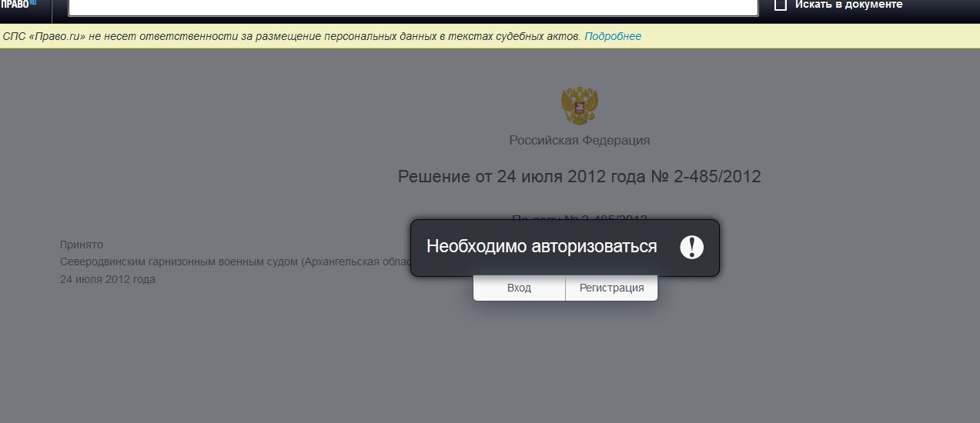This screenshot has width=980, height=423.
Task: Click the "Искать в документе" label text
Action: 848,5
